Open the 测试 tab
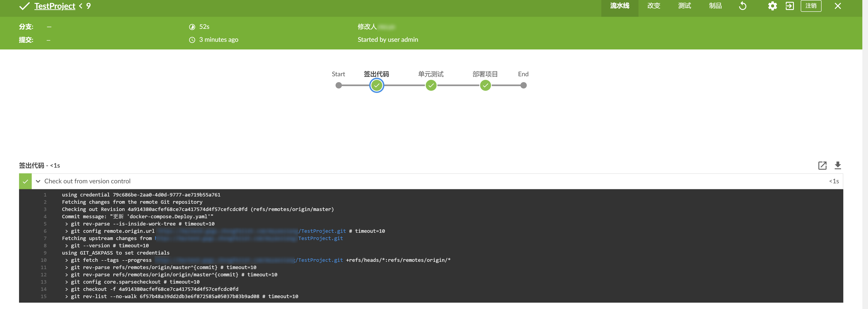 (684, 6)
